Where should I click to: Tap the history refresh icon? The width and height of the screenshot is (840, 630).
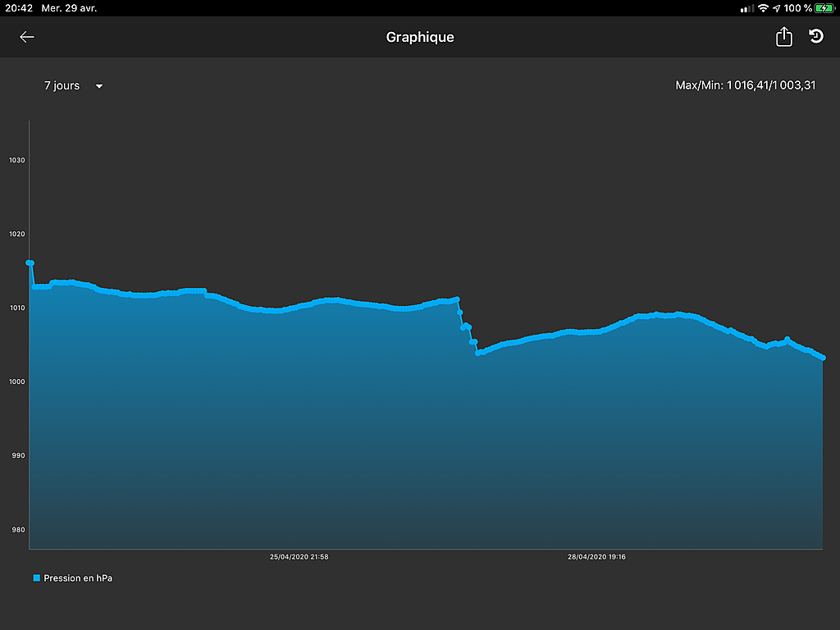pyautogui.click(x=816, y=36)
